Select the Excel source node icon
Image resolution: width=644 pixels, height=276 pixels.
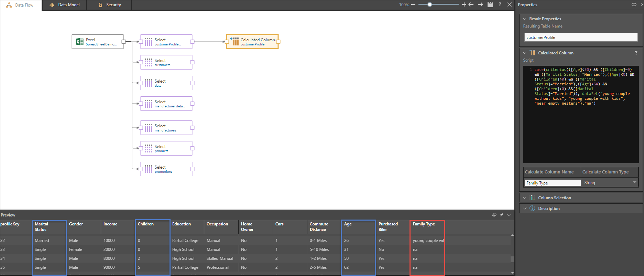click(x=79, y=42)
